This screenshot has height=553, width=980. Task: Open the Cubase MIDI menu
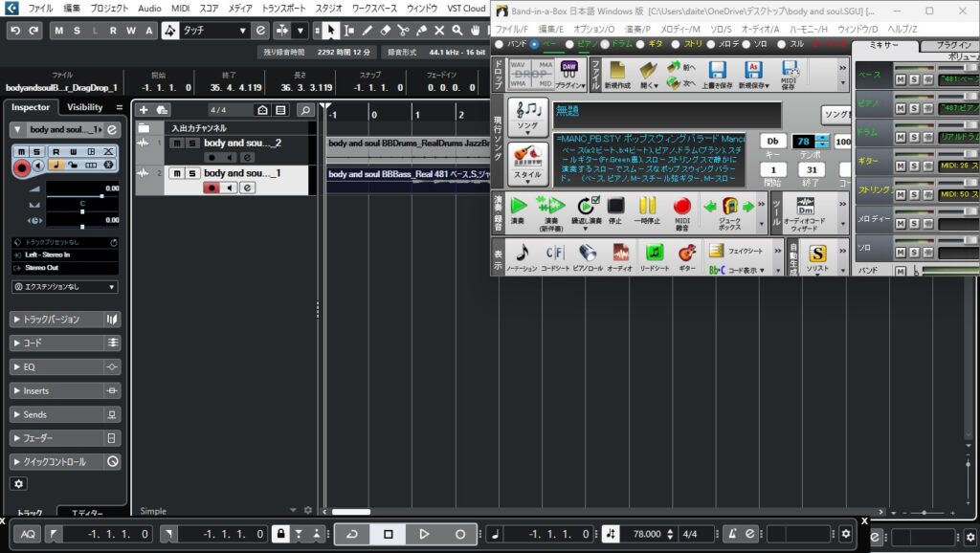[x=180, y=8]
